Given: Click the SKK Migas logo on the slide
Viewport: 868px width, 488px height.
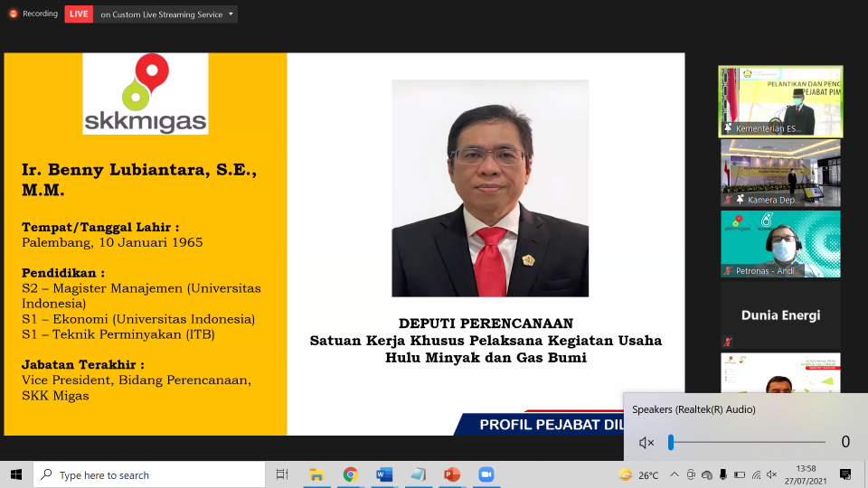Looking at the screenshot, I should [x=146, y=93].
